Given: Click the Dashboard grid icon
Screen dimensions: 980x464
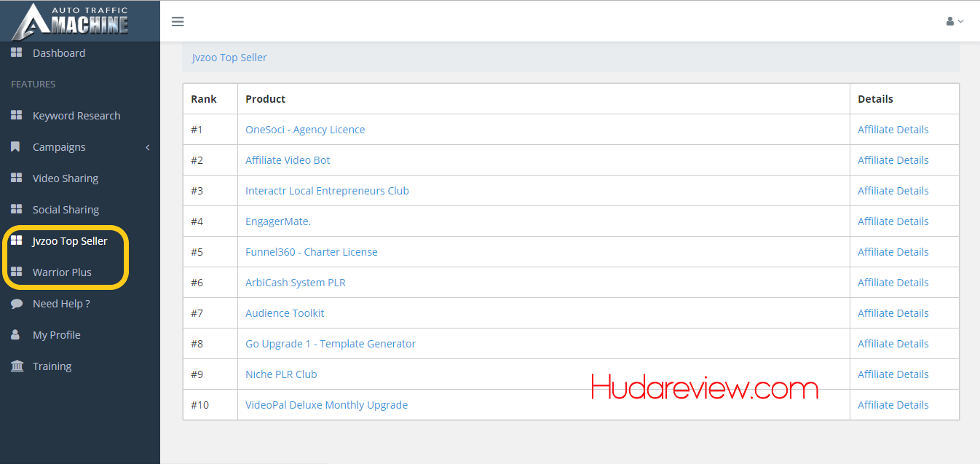Looking at the screenshot, I should tap(16, 53).
